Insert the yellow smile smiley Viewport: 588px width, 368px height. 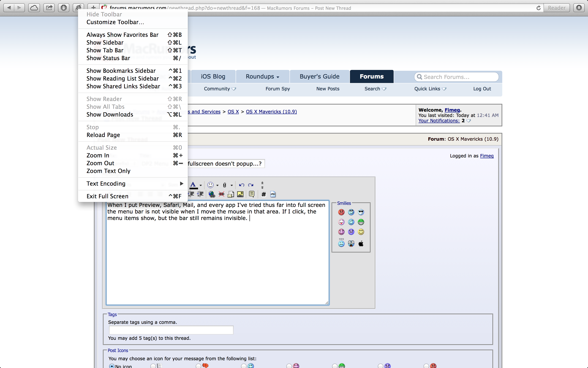click(x=361, y=232)
